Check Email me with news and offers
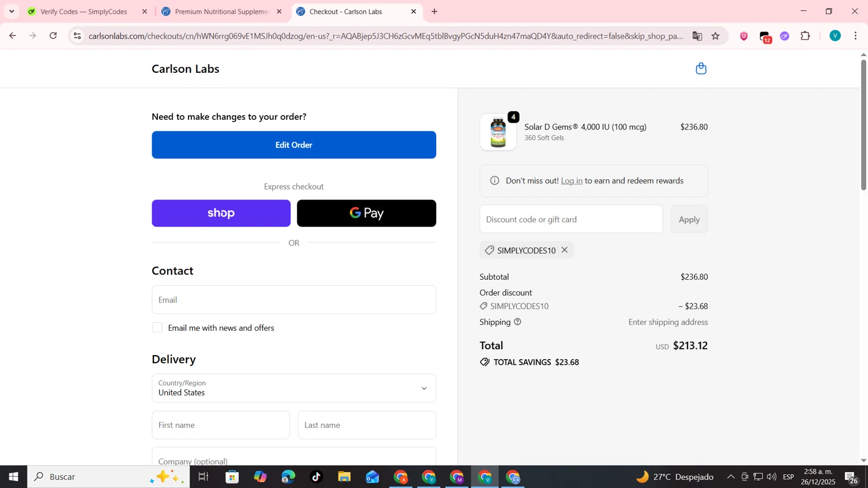Viewport: 868px width, 488px height. (x=157, y=328)
